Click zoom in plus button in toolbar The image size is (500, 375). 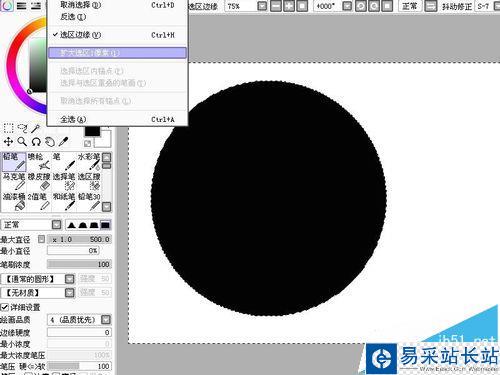(289, 6)
